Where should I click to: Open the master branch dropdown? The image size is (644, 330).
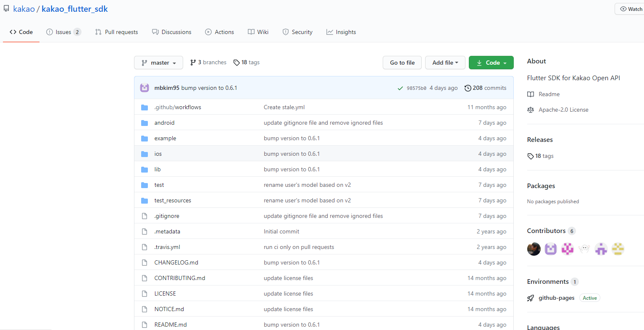(158, 63)
